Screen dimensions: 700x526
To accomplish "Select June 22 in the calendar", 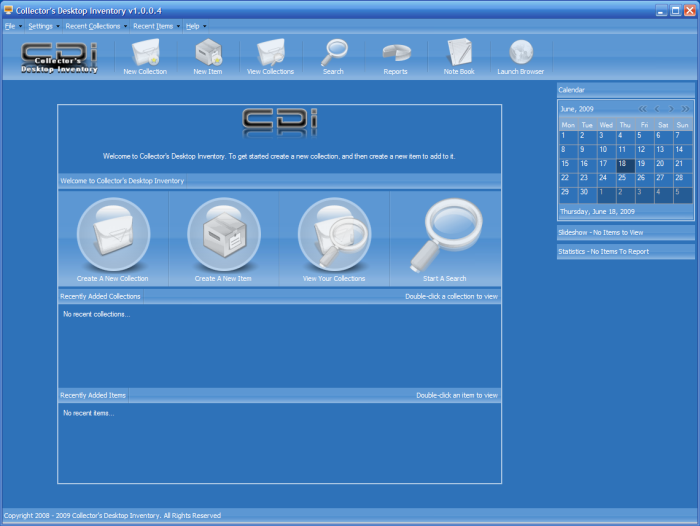I will [568, 179].
